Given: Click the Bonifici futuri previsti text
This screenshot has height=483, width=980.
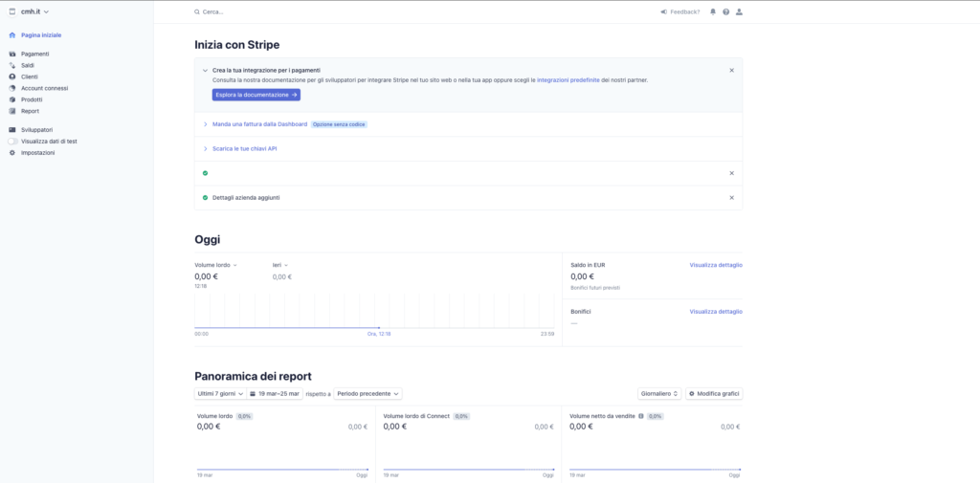Looking at the screenshot, I should pos(595,288).
